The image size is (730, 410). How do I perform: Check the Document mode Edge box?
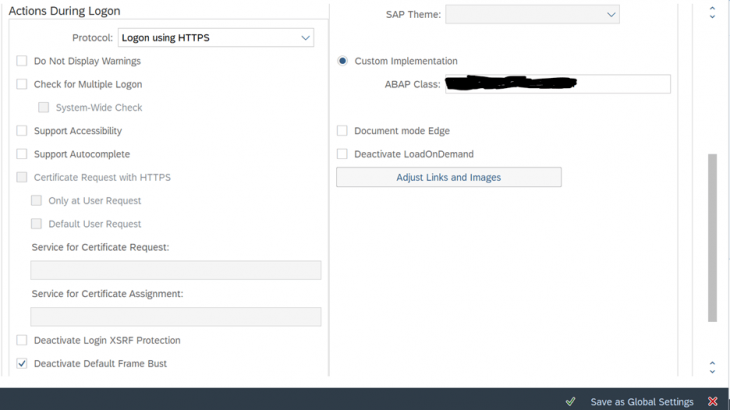click(x=342, y=131)
